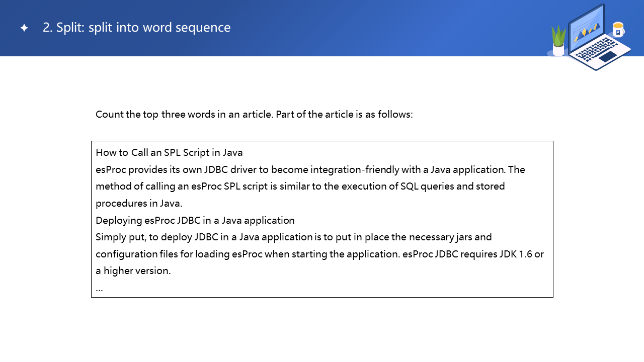Select the sentence "Count the top three words in an article"
The height and width of the screenshot is (362, 644).
[x=185, y=115]
